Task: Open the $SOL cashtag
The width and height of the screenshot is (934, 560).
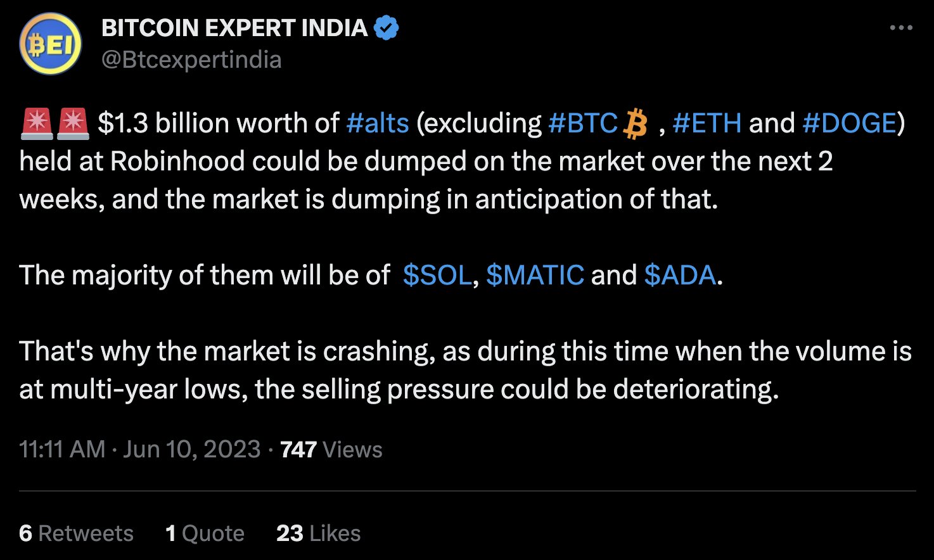Action: (437, 275)
